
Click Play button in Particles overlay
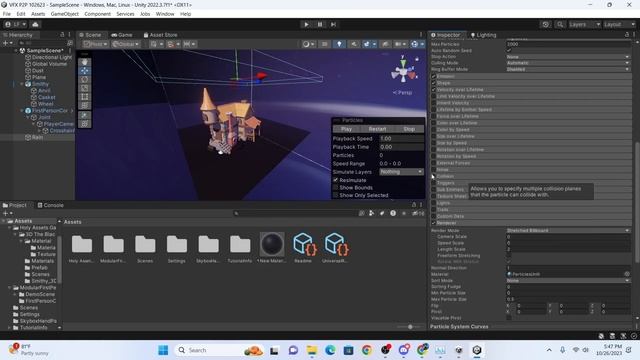(x=347, y=129)
